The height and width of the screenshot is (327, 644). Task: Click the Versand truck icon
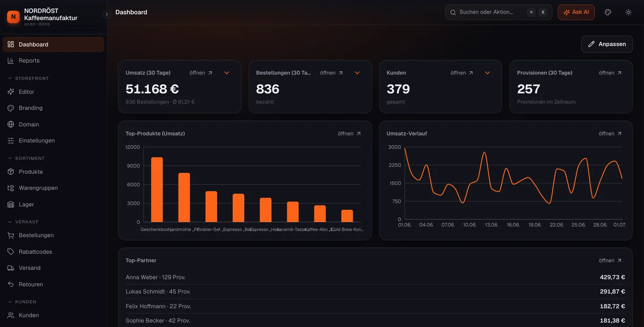(11, 268)
